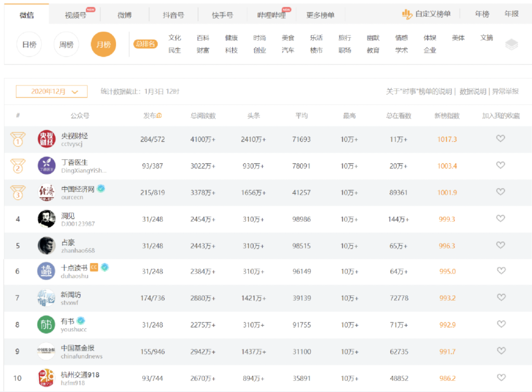Favorite 杭州交通918 with heart icon
The width and height of the screenshot is (532, 392).
click(x=501, y=377)
